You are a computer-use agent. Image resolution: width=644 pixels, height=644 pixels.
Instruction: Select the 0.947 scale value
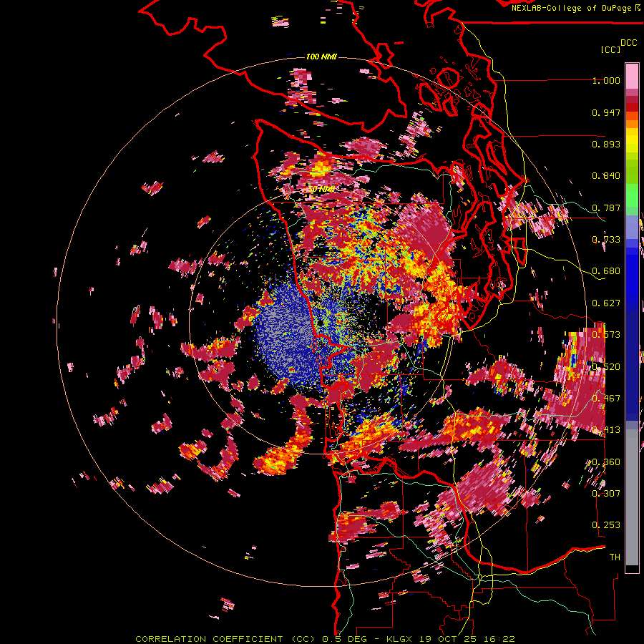click(606, 112)
